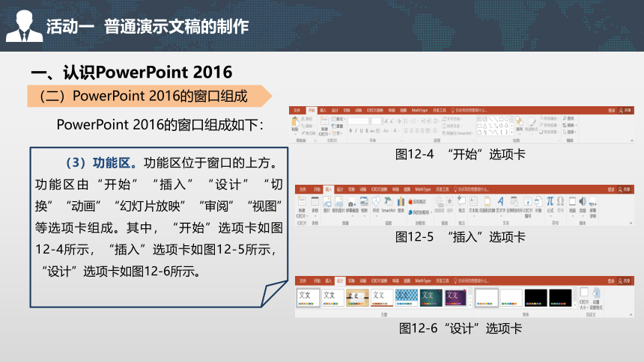Click Select (选择) in the Home ribbon figure
644x362 pixels.
pos(569,132)
